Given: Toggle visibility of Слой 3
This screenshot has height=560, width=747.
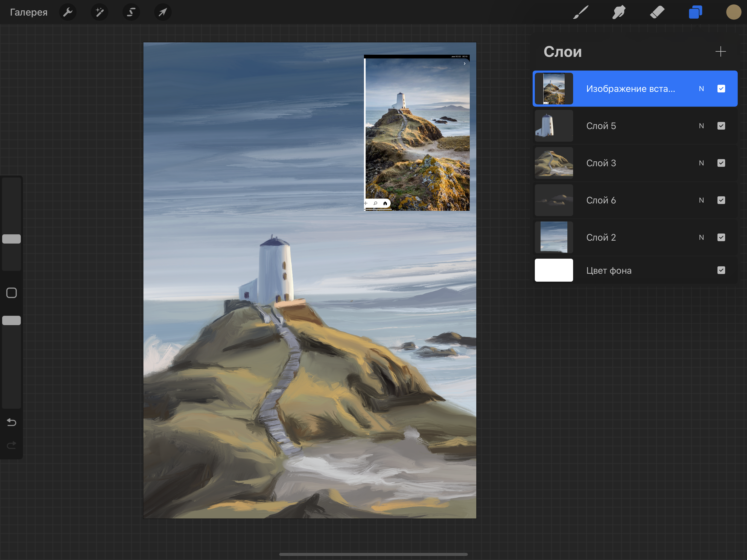Looking at the screenshot, I should (721, 163).
